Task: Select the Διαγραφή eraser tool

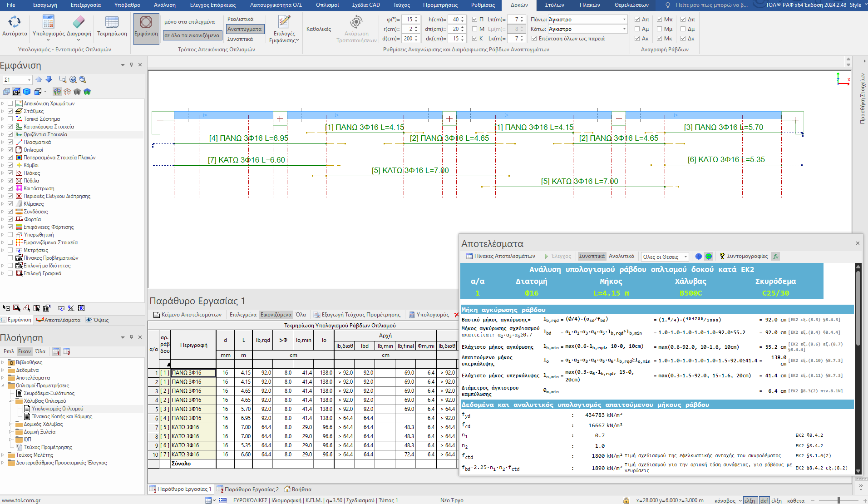Action: [x=79, y=22]
